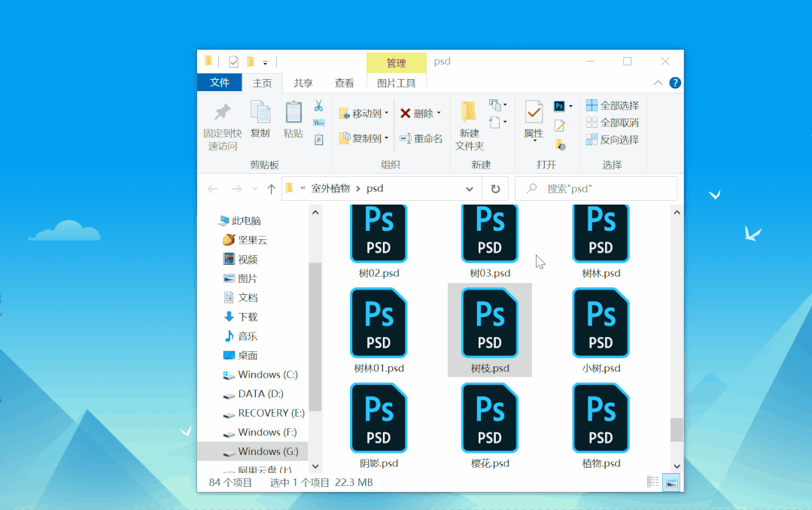Click the 复制 (Copy) ribbon button

260,120
